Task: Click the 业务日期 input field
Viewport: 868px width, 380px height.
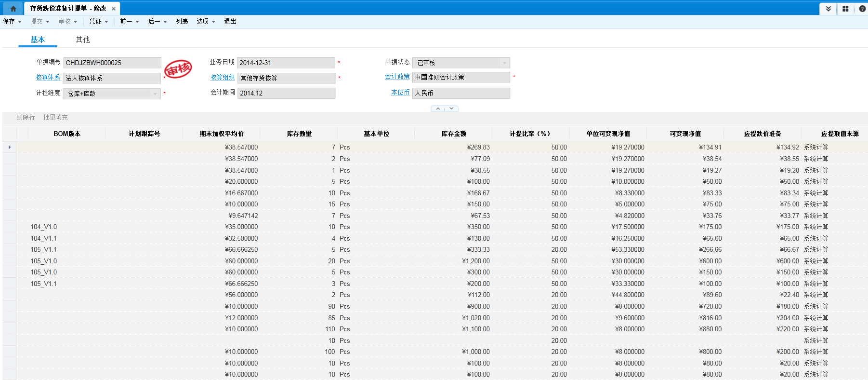Action: 286,63
